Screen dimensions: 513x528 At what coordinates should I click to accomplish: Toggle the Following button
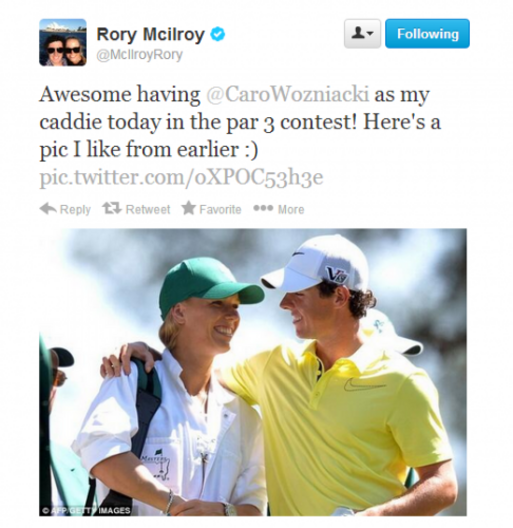tap(427, 34)
